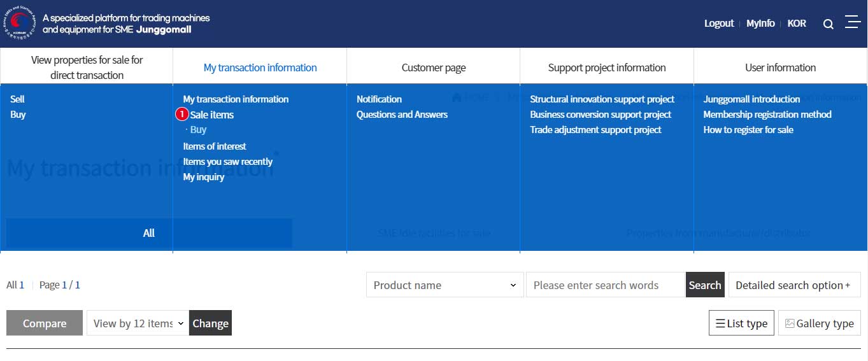Open My transaction information top menu
868x361 pixels.
260,67
